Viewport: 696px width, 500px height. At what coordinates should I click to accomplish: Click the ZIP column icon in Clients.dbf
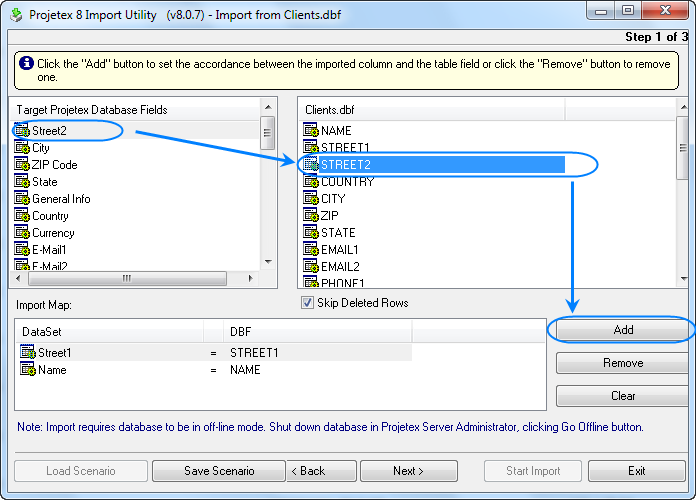(311, 215)
